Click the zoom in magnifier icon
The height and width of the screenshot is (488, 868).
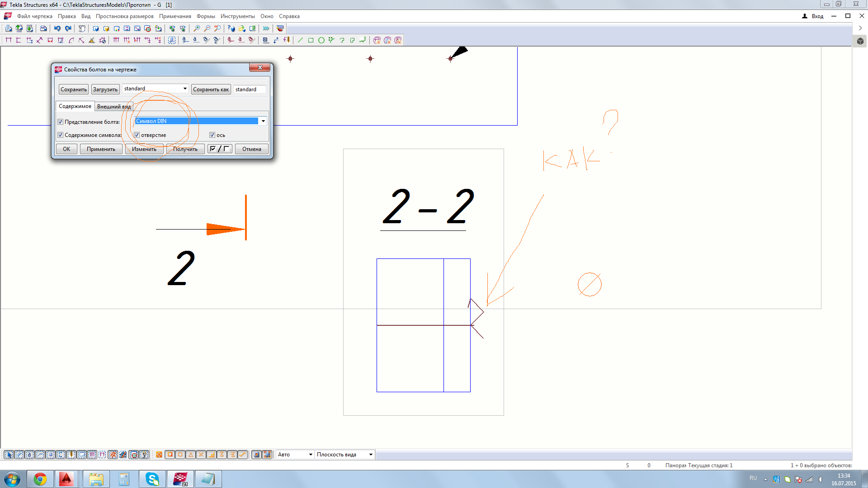[197, 28]
